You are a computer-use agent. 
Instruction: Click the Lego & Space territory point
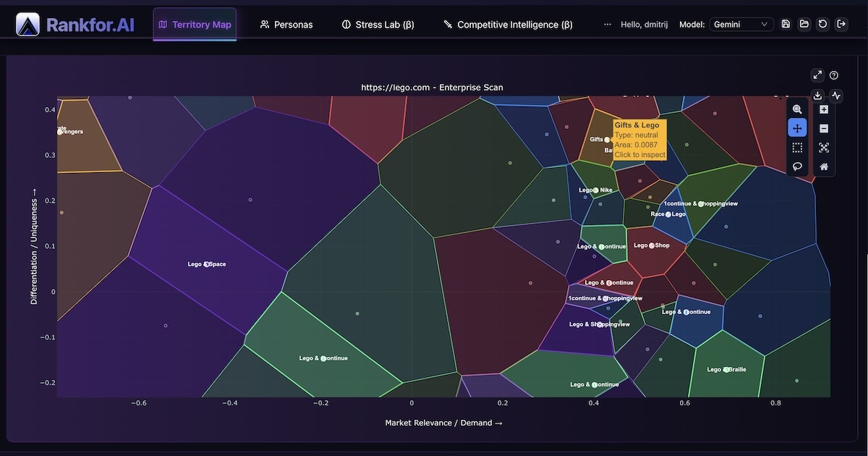point(207,264)
